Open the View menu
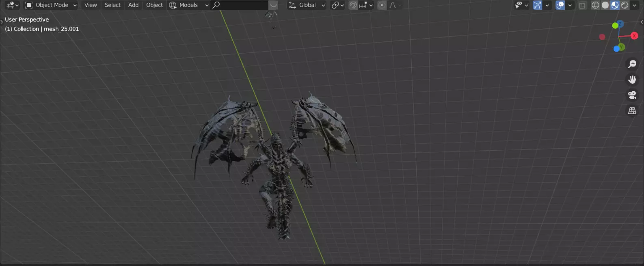The image size is (644, 266). 91,5
